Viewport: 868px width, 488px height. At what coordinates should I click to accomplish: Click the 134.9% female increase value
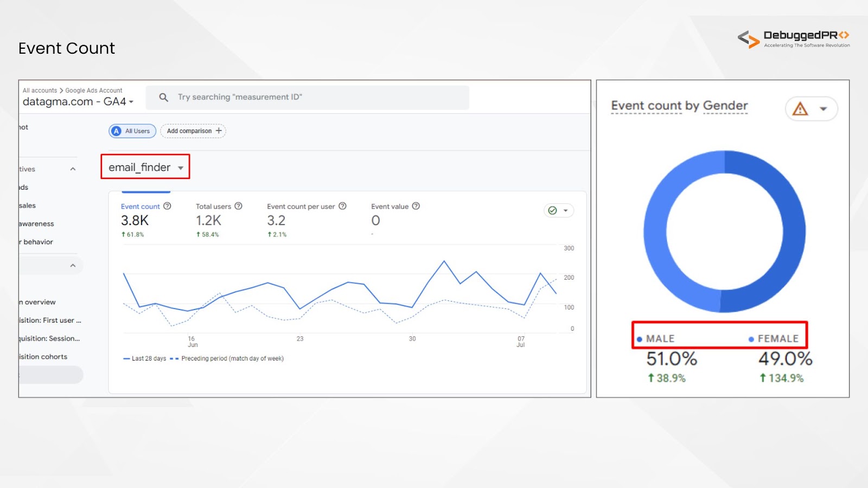coord(781,378)
